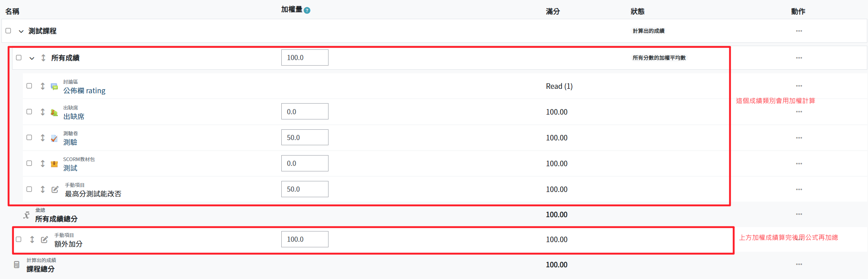Open the three-dot menu for 課程總分
This screenshot has height=279, width=868.
799,264
